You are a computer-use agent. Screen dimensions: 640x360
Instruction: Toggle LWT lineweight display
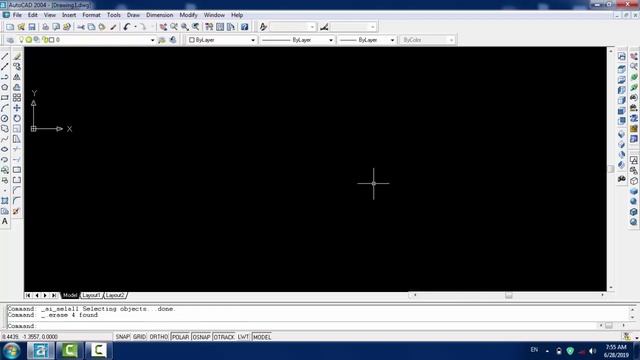point(243,337)
